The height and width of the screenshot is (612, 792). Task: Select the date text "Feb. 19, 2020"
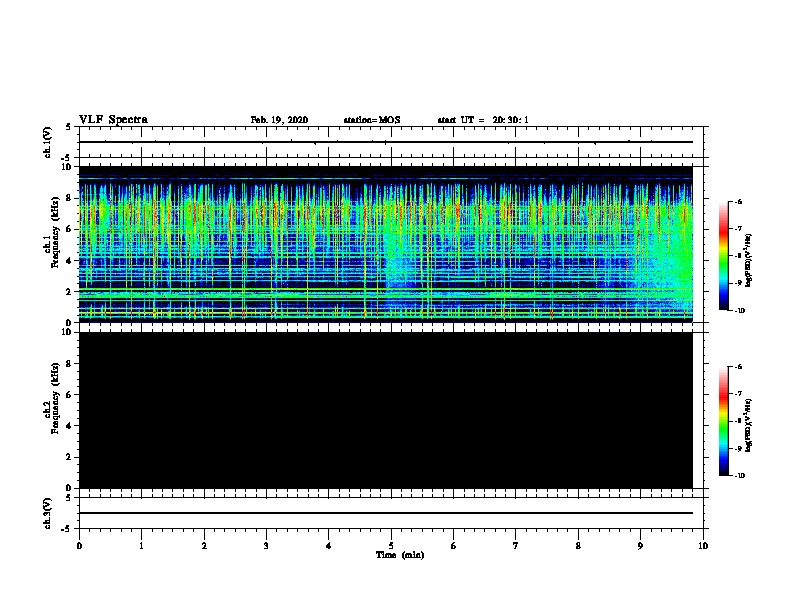[x=279, y=120]
